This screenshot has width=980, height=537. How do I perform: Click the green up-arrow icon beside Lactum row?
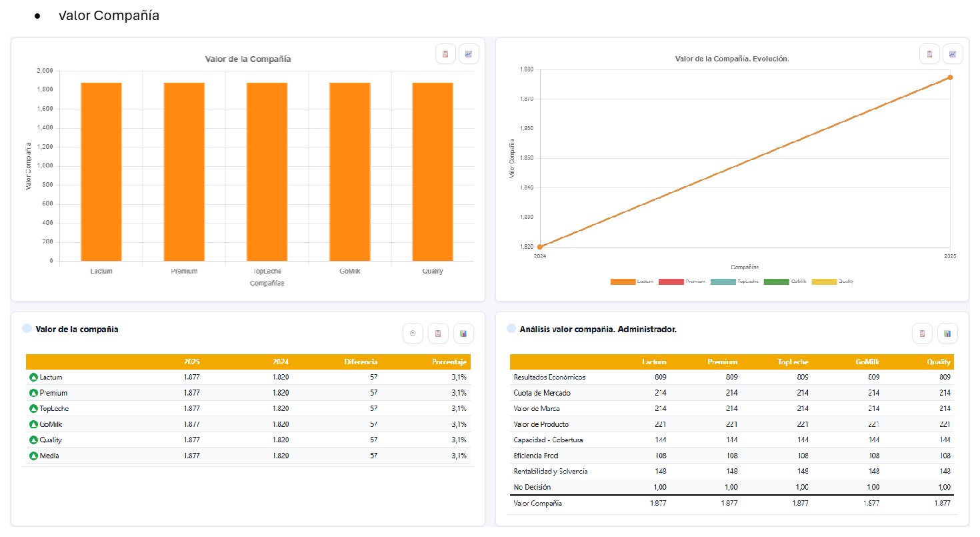tap(33, 378)
